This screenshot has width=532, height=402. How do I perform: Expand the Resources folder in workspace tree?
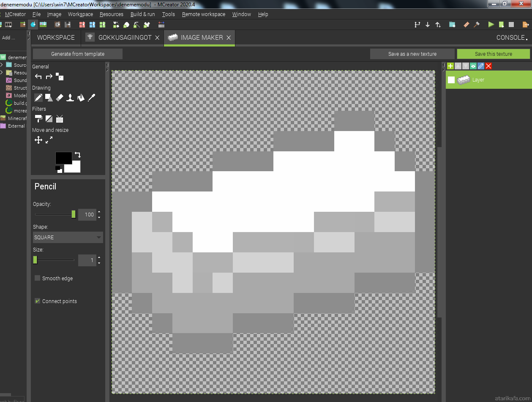(2, 73)
